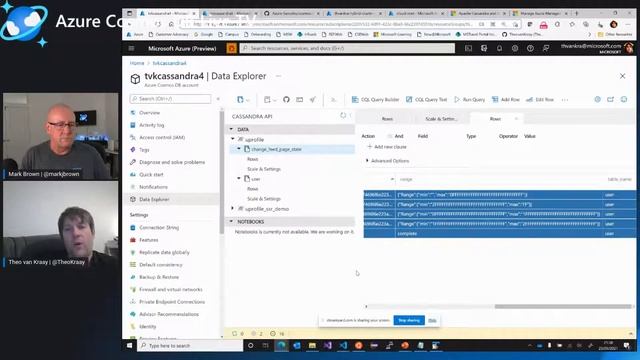The image size is (640, 360).
Task: Click Hide on sharing notification
Action: (x=432, y=320)
